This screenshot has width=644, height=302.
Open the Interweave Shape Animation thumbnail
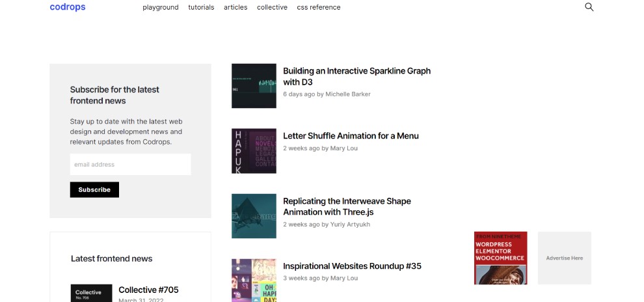point(254,216)
